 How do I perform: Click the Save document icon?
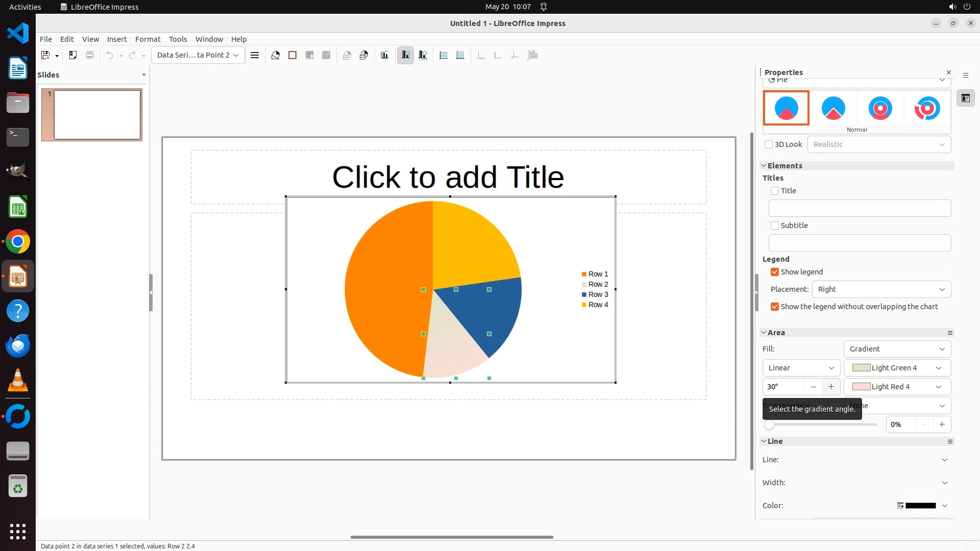[45, 55]
